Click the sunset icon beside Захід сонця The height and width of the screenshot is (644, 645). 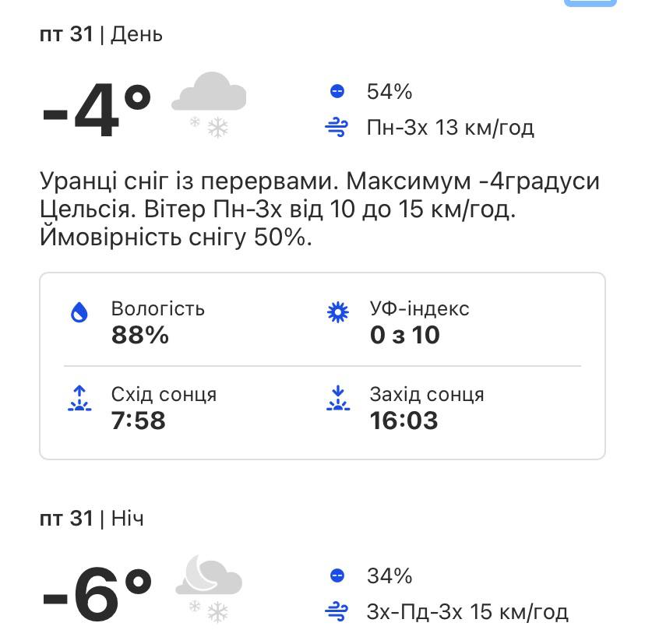click(x=338, y=399)
